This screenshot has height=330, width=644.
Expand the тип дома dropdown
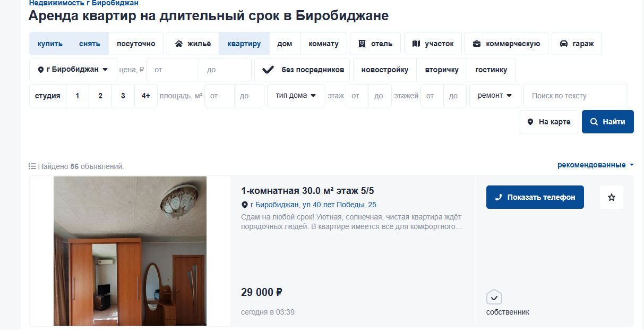click(296, 96)
